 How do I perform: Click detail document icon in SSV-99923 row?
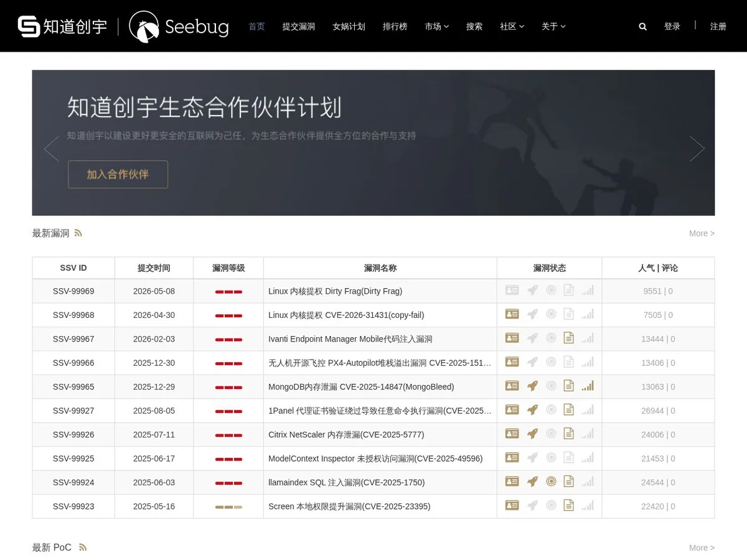[568, 506]
